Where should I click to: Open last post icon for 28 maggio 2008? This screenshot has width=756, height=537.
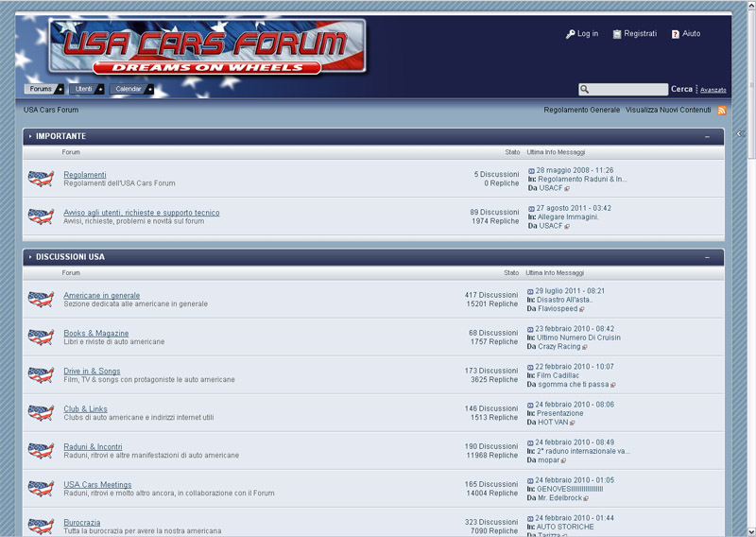531,171
